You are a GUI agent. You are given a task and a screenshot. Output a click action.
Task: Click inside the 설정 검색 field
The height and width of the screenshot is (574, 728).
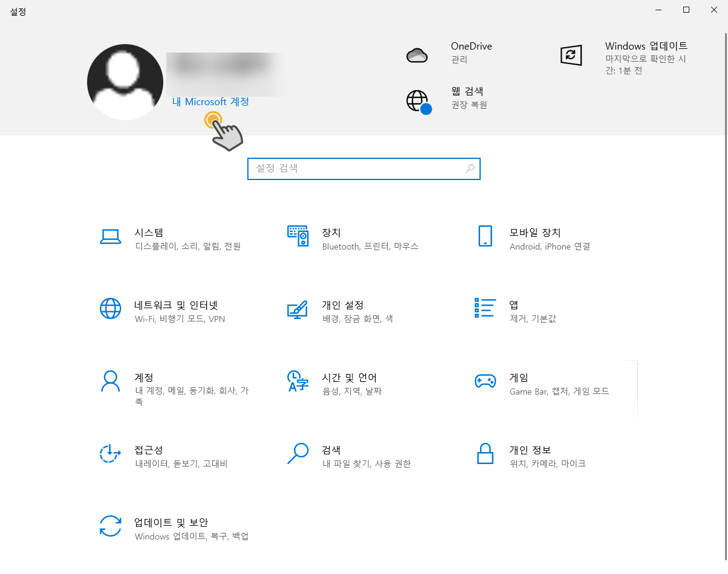point(364,169)
